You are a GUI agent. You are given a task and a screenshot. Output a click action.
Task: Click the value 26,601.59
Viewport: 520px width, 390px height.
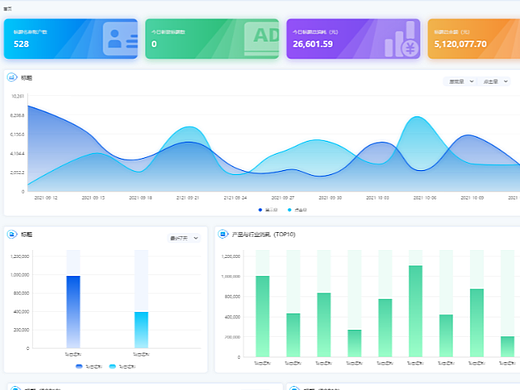pos(313,44)
